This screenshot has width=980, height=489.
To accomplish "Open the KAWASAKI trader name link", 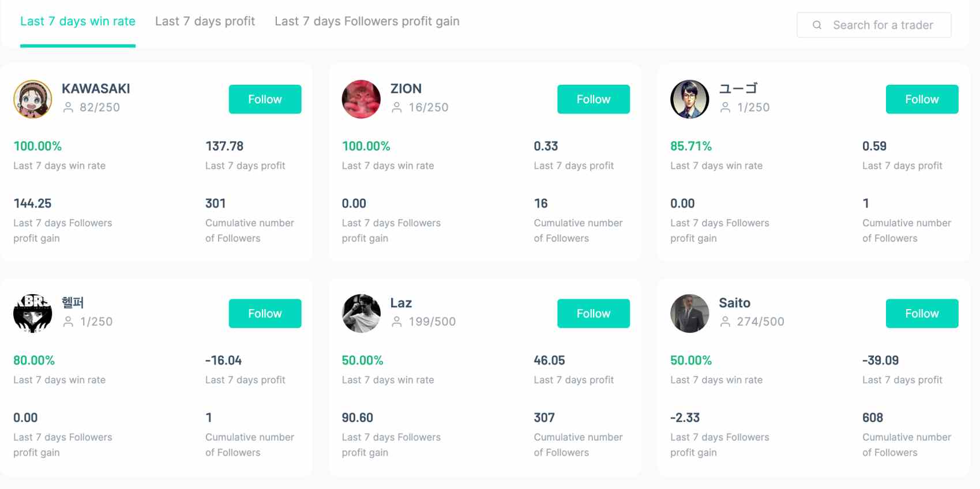I will [96, 89].
